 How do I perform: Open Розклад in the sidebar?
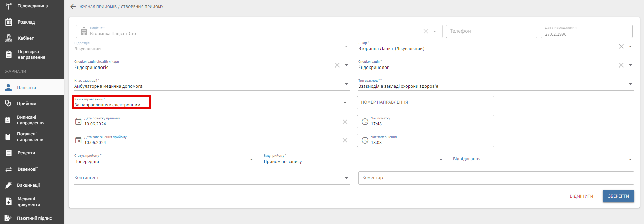tap(26, 22)
